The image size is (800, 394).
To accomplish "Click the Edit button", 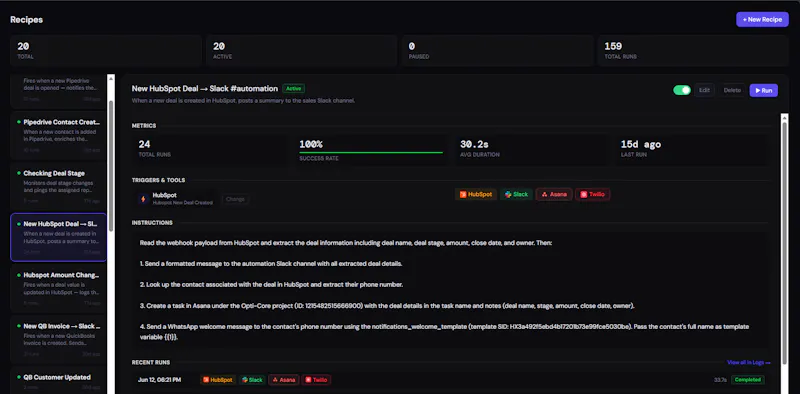I will tap(704, 90).
